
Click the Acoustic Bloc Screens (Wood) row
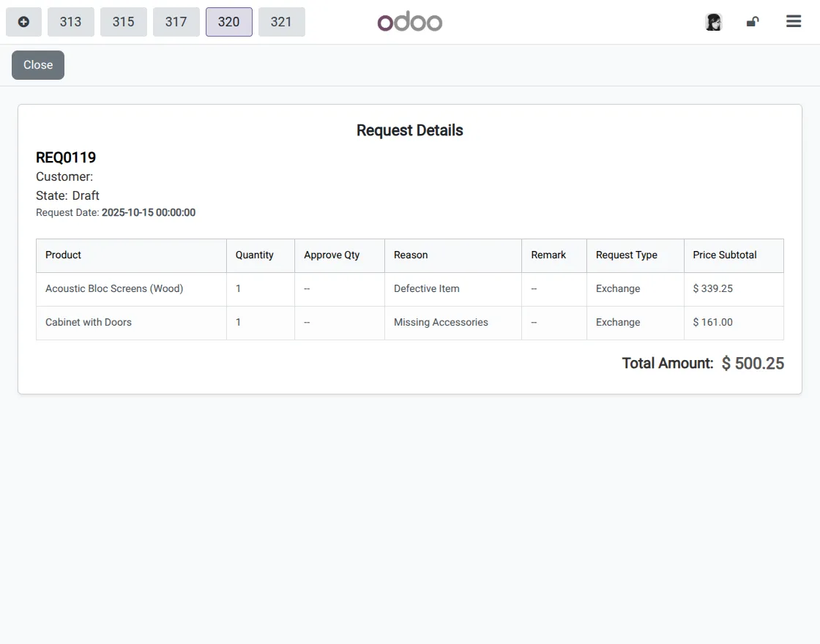click(114, 288)
